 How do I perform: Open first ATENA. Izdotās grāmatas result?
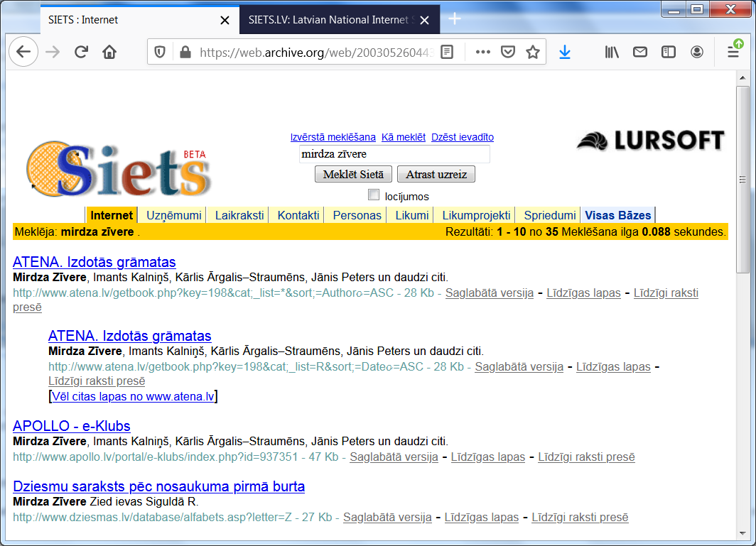pos(94,262)
